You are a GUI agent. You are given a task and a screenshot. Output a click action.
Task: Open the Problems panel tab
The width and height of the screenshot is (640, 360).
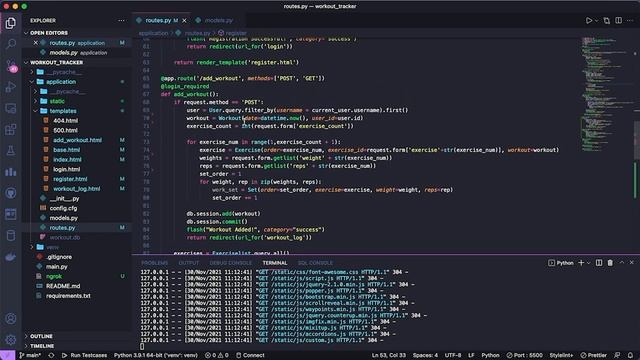click(x=154, y=263)
